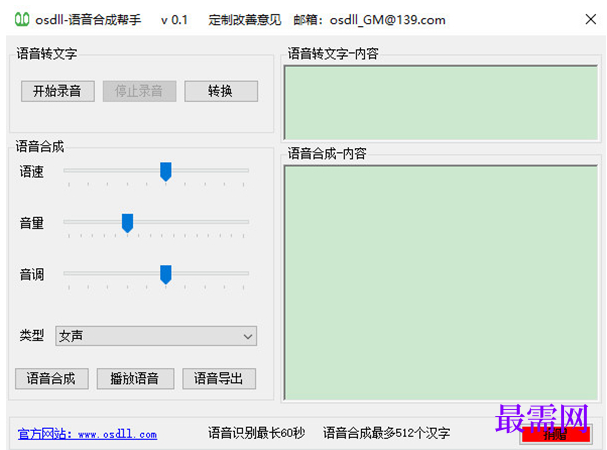Click into the 语音转文字-内容 text area
This screenshot has width=607, height=450.
coord(441,103)
